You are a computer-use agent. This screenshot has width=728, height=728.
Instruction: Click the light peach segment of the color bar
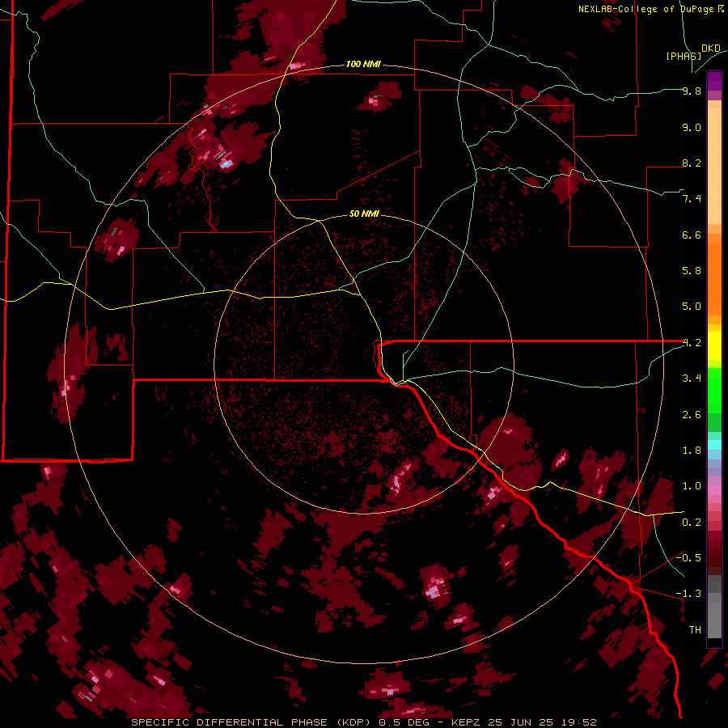coord(714,165)
